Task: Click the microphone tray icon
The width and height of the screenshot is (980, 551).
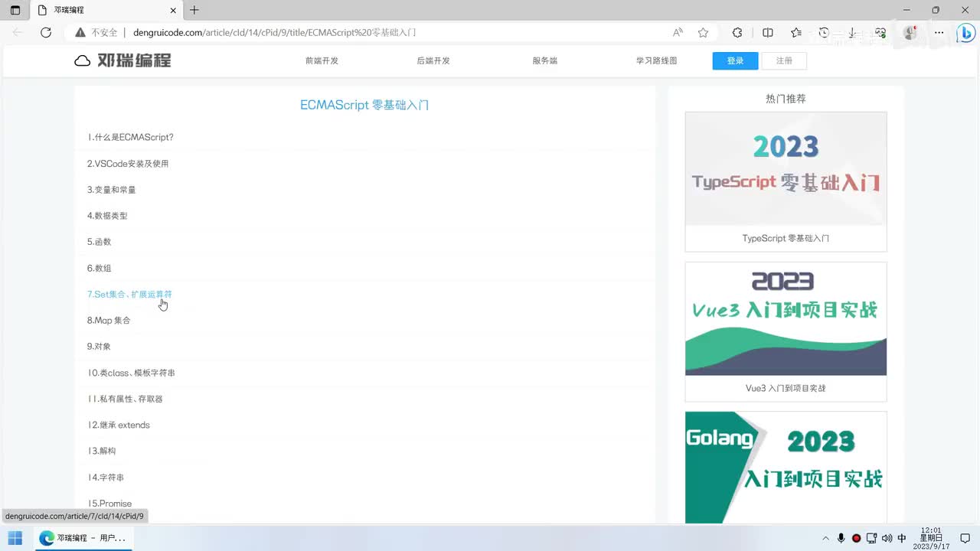Action: [841, 538]
